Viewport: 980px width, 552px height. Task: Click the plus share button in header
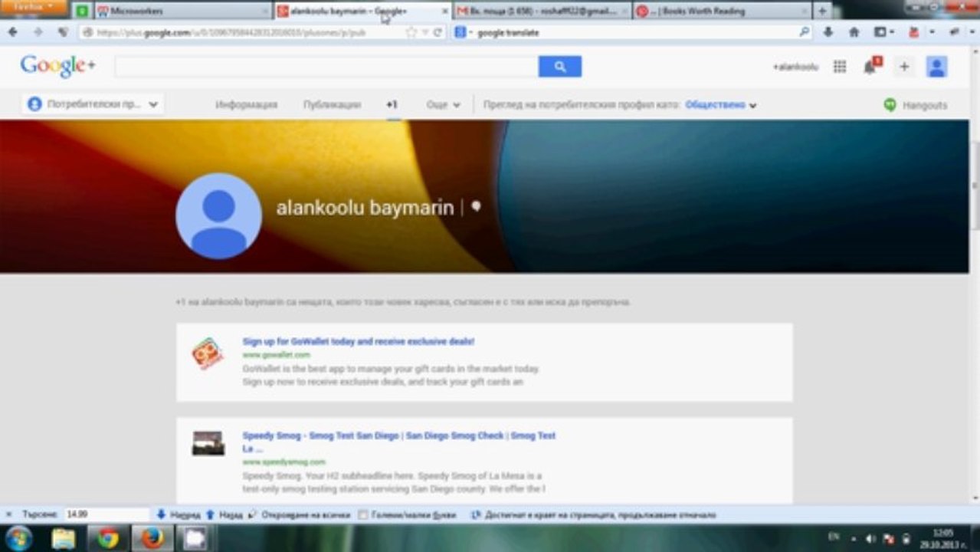(x=904, y=67)
